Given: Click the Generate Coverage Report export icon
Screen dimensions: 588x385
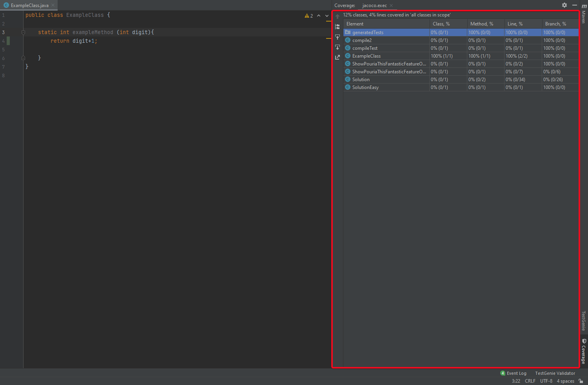Looking at the screenshot, I should (x=338, y=57).
